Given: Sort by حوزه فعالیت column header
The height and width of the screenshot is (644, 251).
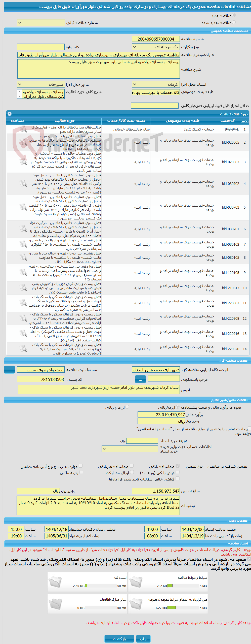Looking at the screenshot, I should [x=65, y=121].
